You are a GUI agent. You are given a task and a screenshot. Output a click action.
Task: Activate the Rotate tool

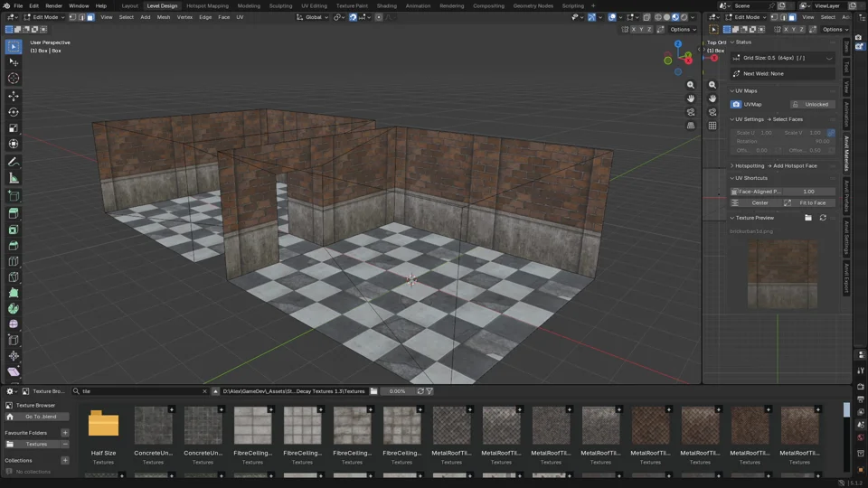click(x=14, y=112)
